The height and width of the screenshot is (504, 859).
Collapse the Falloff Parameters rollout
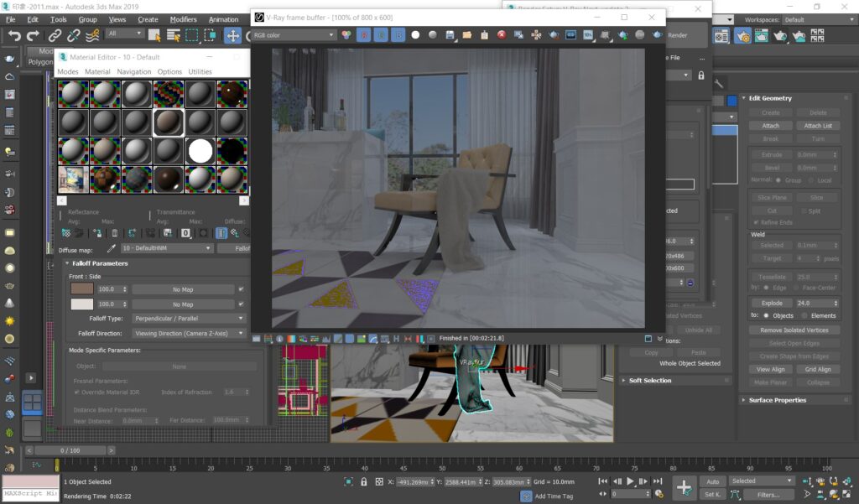click(x=99, y=263)
